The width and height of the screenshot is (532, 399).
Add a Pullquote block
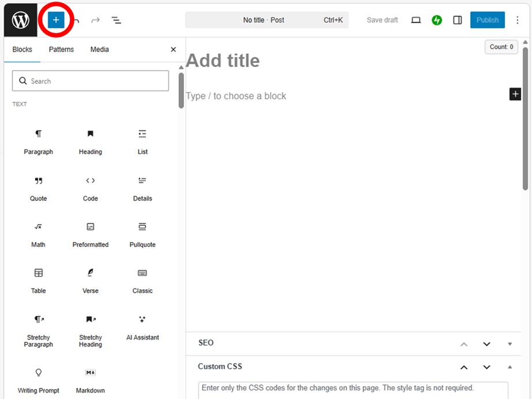143,233
